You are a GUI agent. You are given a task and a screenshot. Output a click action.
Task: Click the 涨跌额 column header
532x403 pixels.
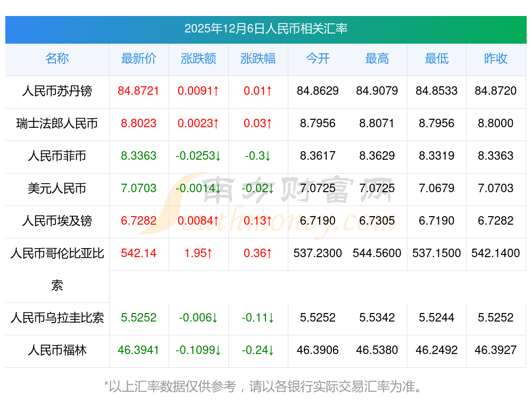(x=198, y=59)
